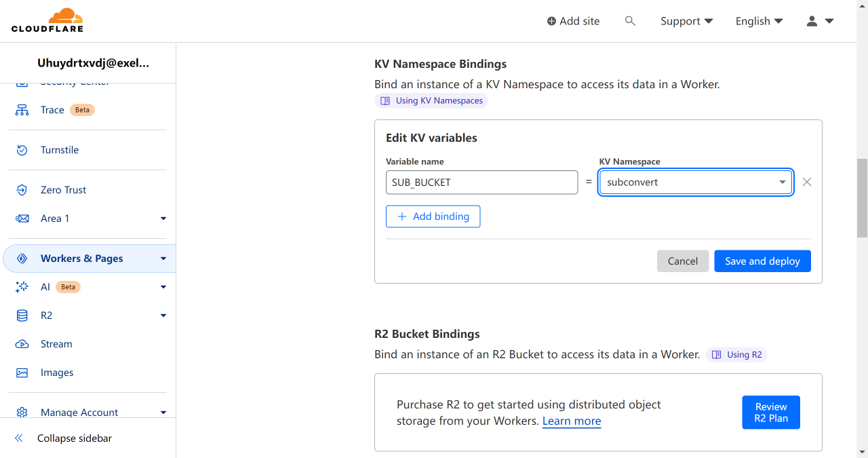The width and height of the screenshot is (868, 458).
Task: Open Zero Trust in the sidebar
Action: click(x=63, y=190)
